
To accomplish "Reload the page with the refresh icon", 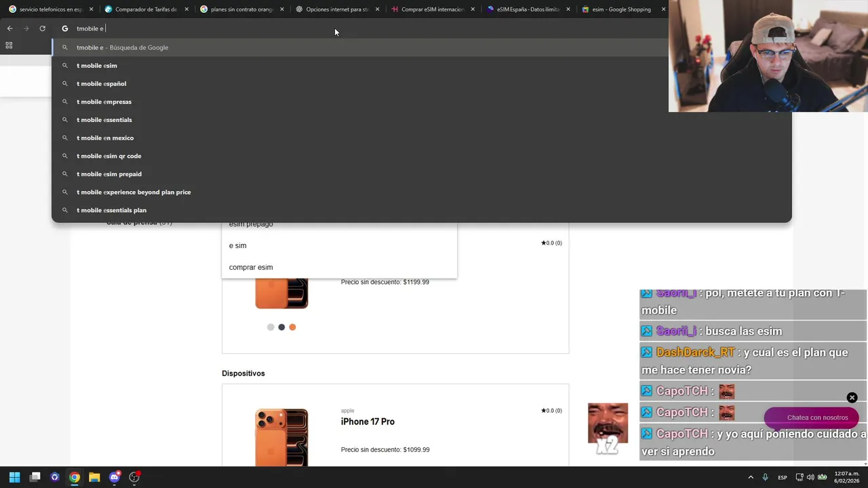I will (x=42, y=28).
